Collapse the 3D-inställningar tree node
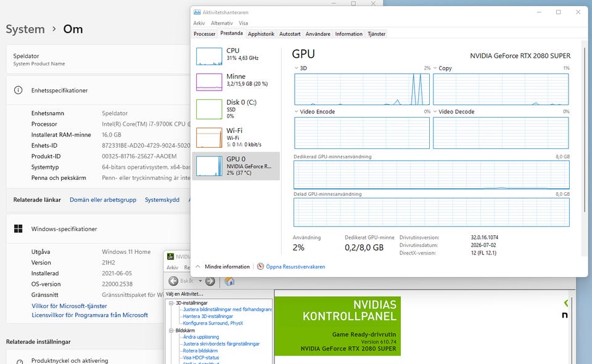592x364 pixels. (171, 303)
